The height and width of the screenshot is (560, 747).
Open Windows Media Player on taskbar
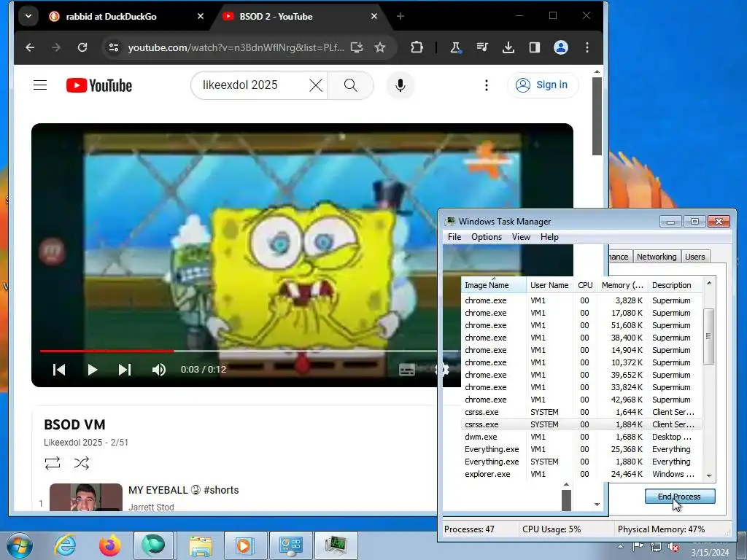[245, 545]
